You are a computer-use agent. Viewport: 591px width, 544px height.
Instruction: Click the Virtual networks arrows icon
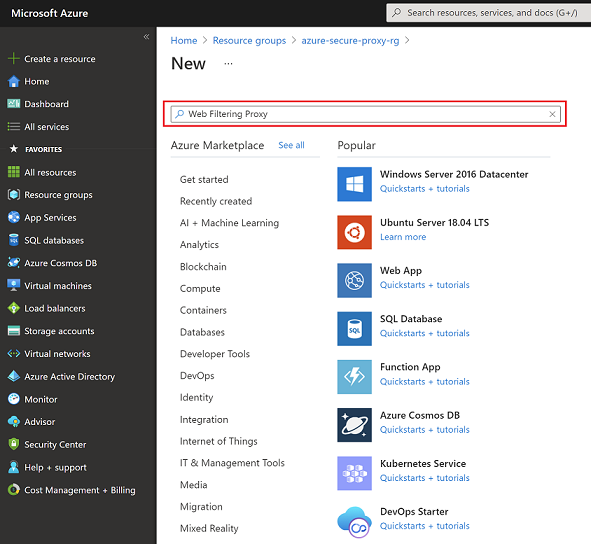tap(14, 354)
